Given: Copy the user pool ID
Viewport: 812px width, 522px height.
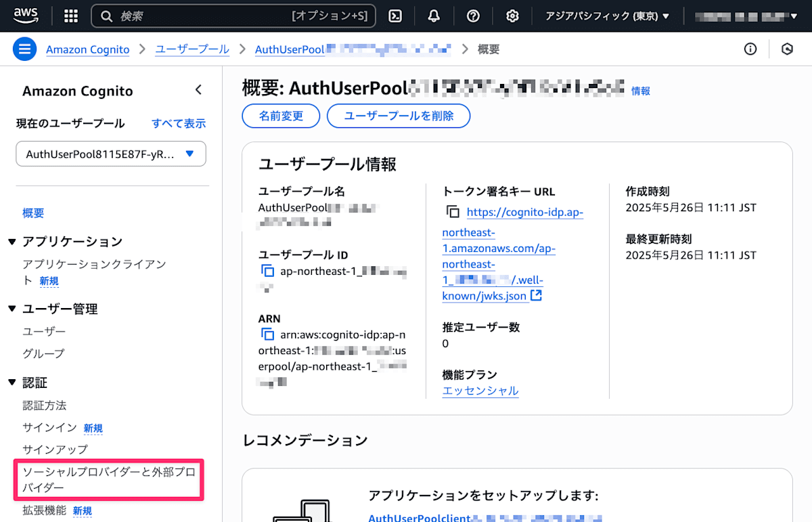Looking at the screenshot, I should tap(267, 271).
